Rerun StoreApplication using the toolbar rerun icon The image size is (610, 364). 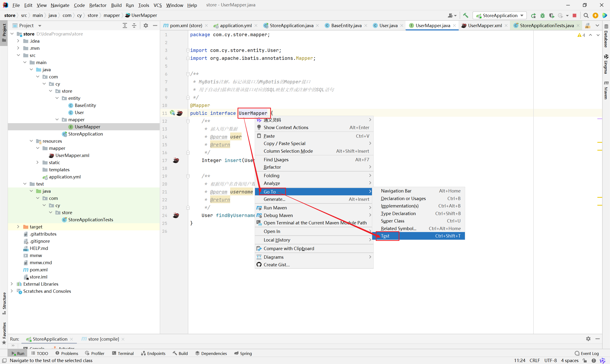click(x=533, y=15)
